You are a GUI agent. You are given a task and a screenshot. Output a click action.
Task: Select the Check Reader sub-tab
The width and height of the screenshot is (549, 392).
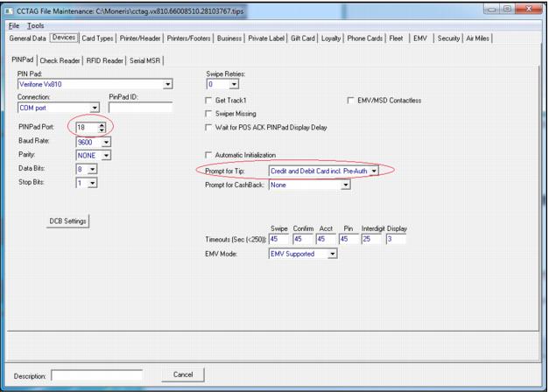click(x=60, y=60)
